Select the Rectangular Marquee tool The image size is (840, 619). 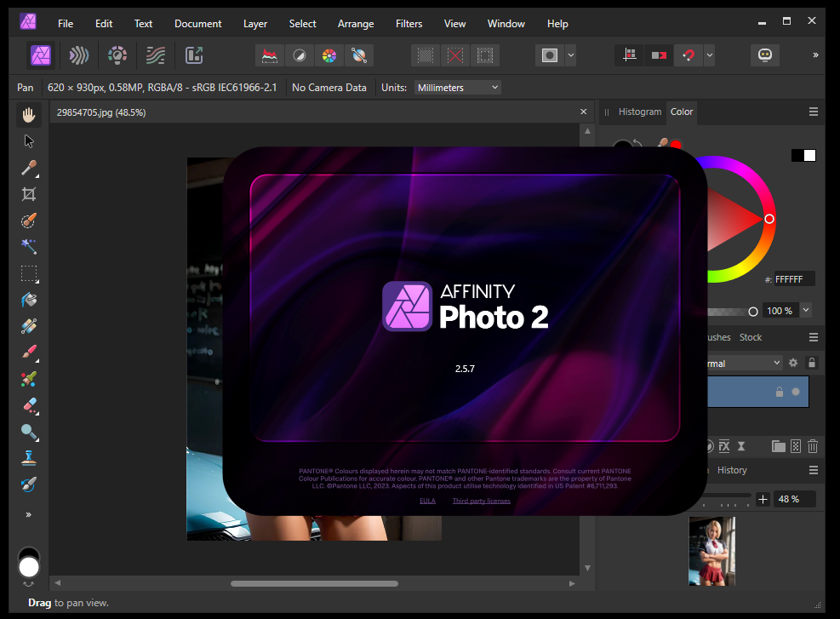click(x=29, y=273)
